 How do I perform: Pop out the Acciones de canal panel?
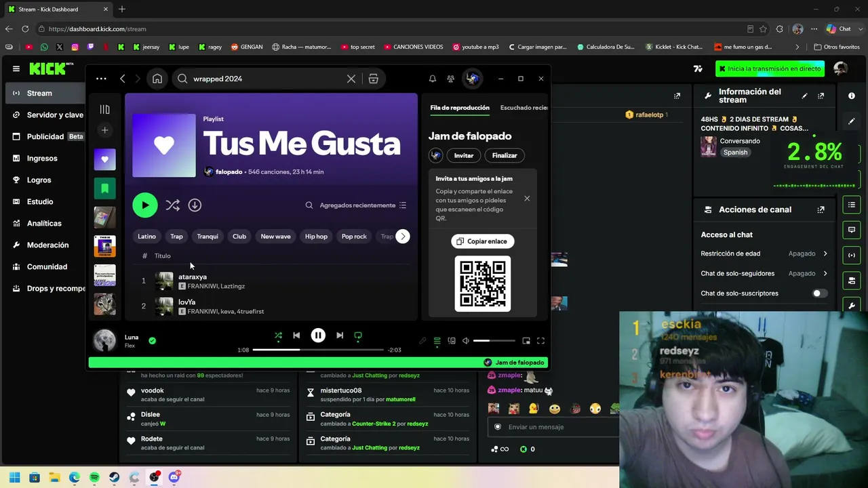(x=821, y=209)
